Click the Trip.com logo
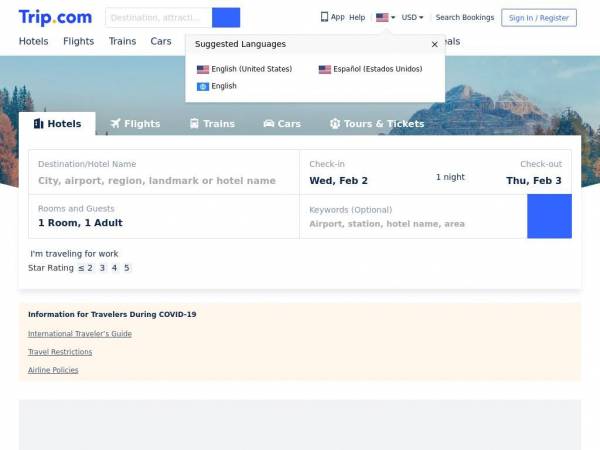 pyautogui.click(x=55, y=17)
